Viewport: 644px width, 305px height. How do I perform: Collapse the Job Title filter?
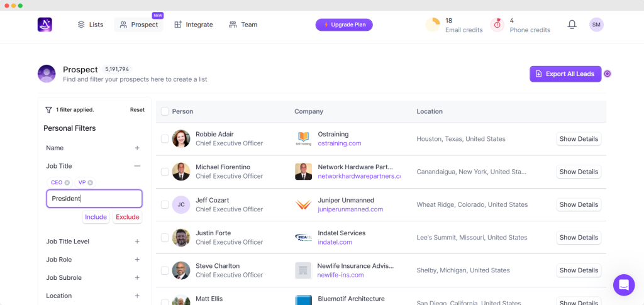tap(137, 166)
